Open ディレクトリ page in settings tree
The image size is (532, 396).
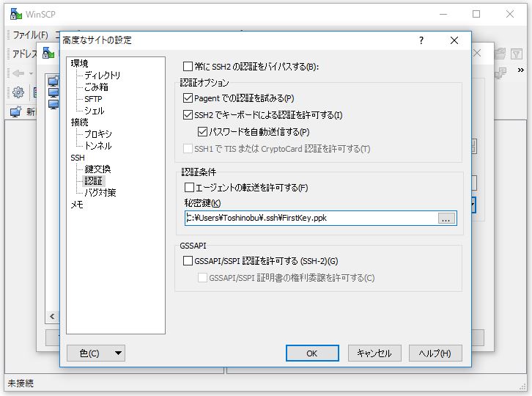click(102, 75)
